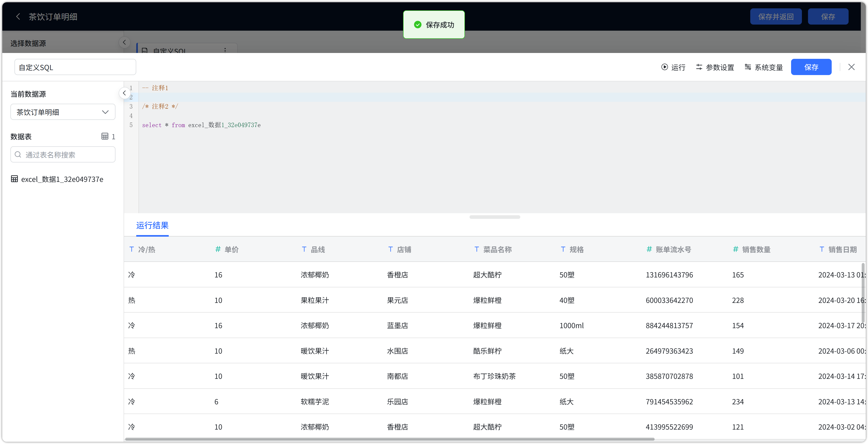Edit the 自定义SQL name field
Image resolution: width=868 pixels, height=444 pixels.
75,67
